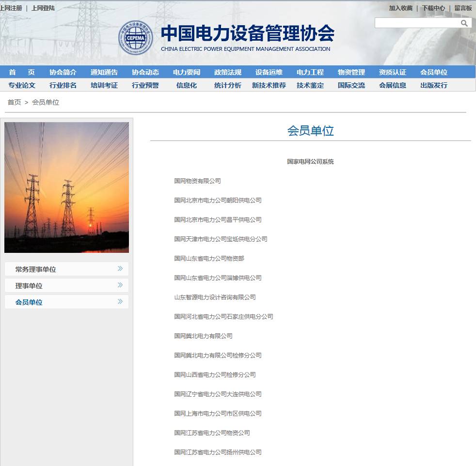Open 新技术推荐 menu item

click(269, 85)
